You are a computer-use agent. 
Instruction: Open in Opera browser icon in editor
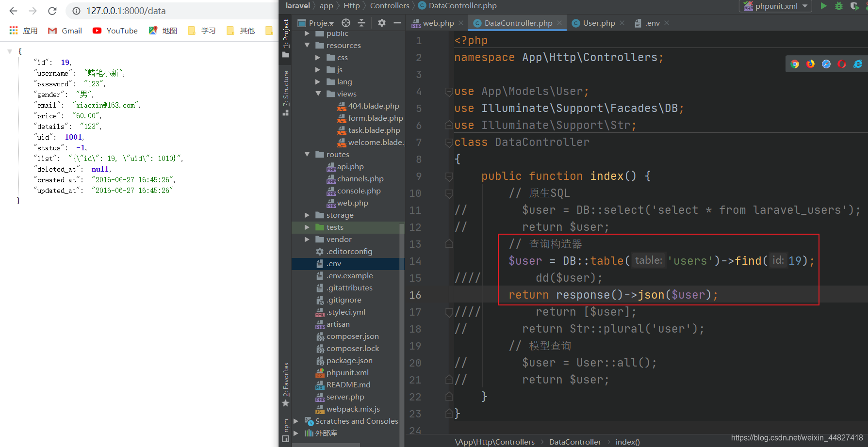tap(842, 64)
